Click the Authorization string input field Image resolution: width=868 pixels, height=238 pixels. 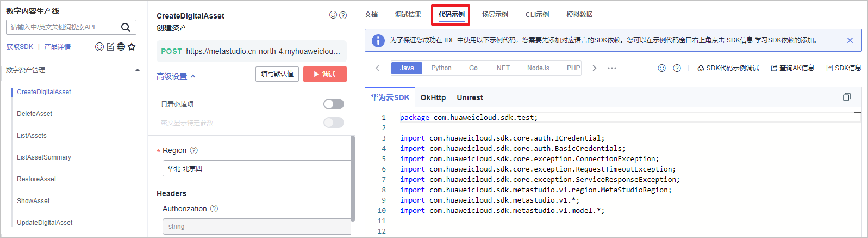click(x=257, y=227)
